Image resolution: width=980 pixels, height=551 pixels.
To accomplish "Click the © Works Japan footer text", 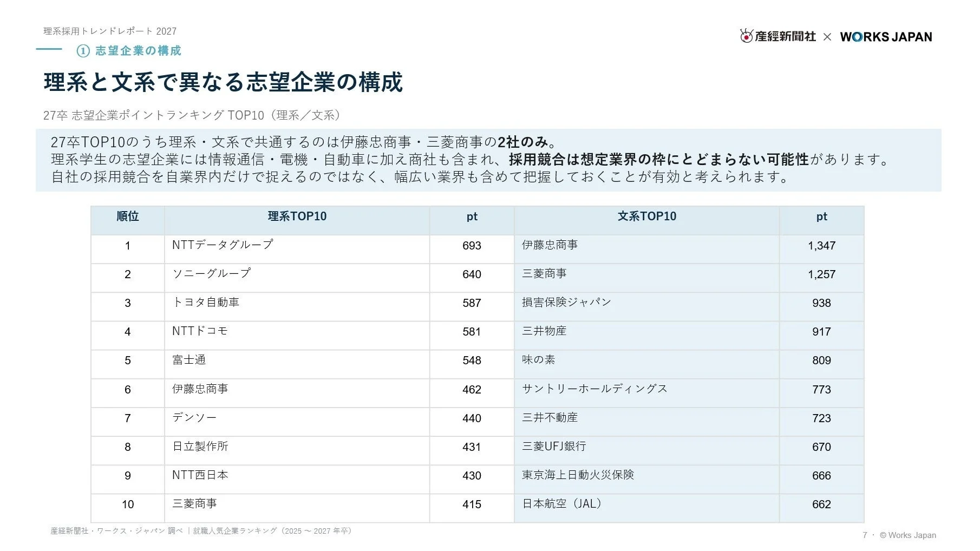I will click(908, 535).
